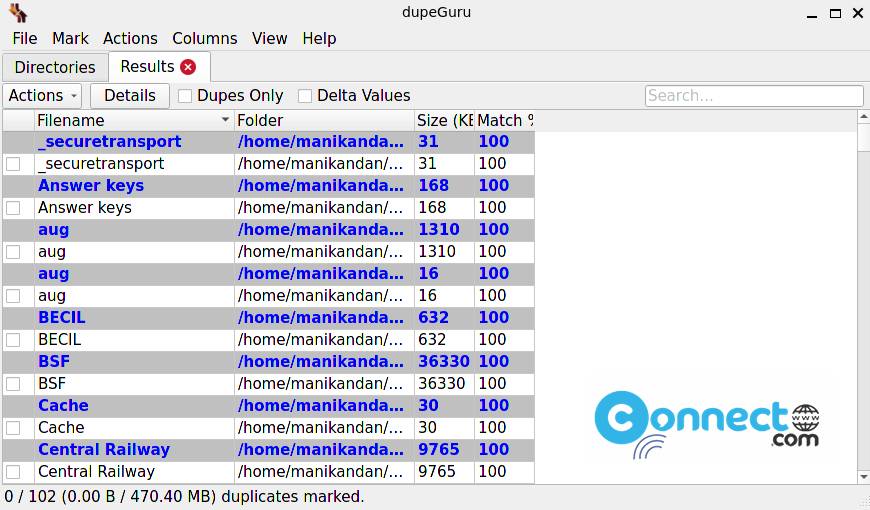This screenshot has width=870, height=510.
Task: Open the Actions menu in menu bar
Action: point(130,38)
